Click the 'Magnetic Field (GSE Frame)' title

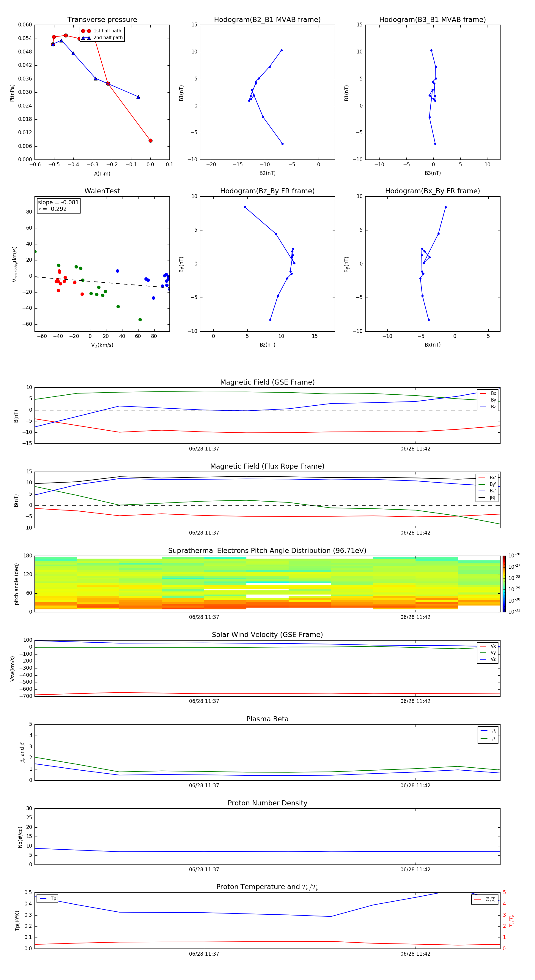(267, 382)
